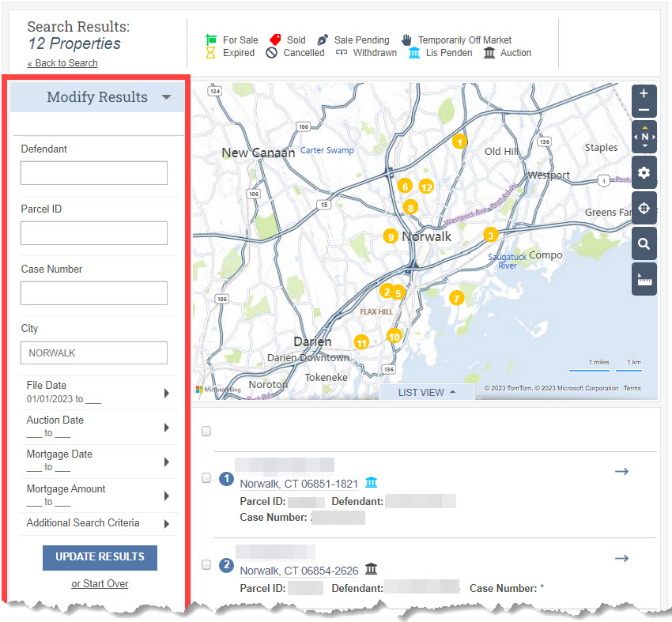The width and height of the screenshot is (672, 622).
Task: Click the Defendant input field
Action: point(94,173)
